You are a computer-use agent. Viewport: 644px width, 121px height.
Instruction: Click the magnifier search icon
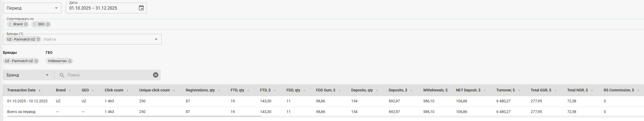[62, 75]
